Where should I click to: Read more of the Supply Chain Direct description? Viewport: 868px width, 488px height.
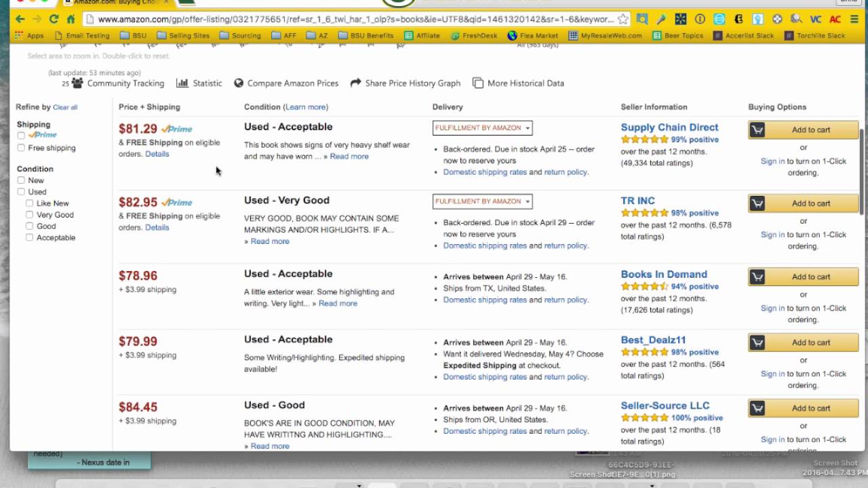349,157
